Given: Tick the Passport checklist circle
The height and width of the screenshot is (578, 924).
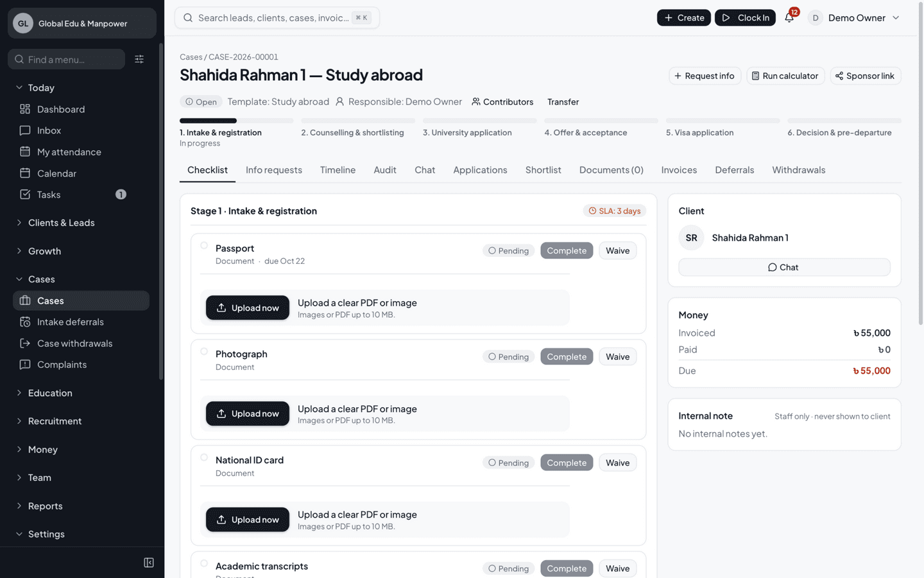Looking at the screenshot, I should [x=204, y=245].
